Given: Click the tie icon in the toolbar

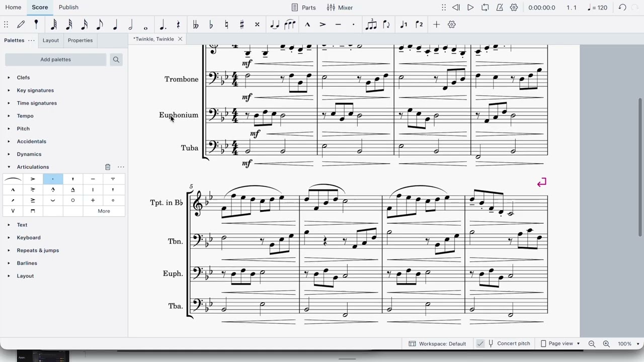Looking at the screenshot, I should pos(274,24).
